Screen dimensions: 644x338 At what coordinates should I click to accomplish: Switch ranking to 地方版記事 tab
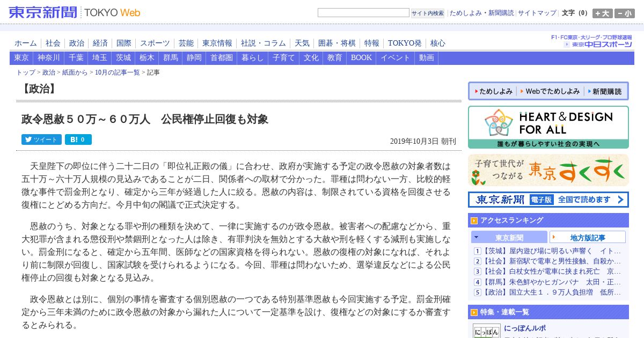pos(588,237)
